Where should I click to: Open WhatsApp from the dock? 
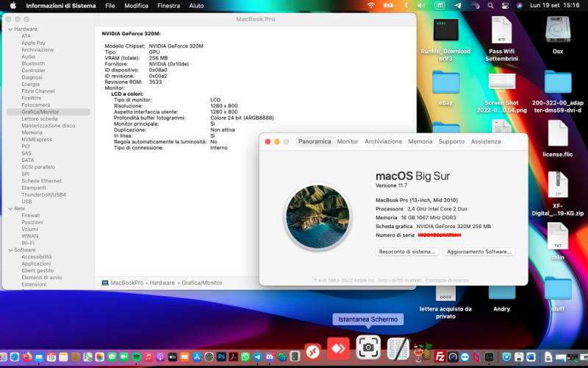245,357
